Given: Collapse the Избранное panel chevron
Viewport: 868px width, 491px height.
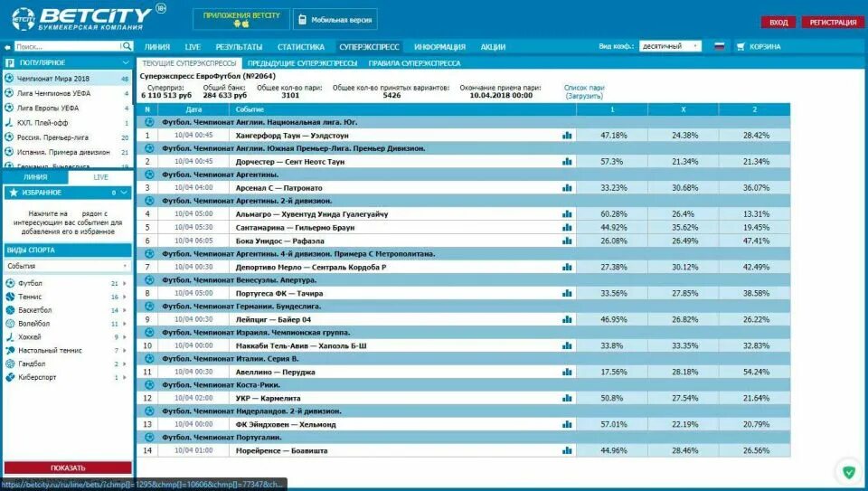Looking at the screenshot, I should (124, 193).
